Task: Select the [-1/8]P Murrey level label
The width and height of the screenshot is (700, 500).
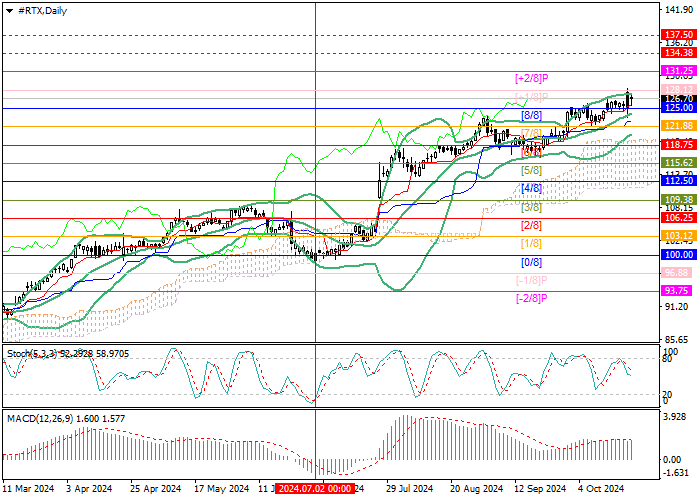Action: pyautogui.click(x=531, y=281)
